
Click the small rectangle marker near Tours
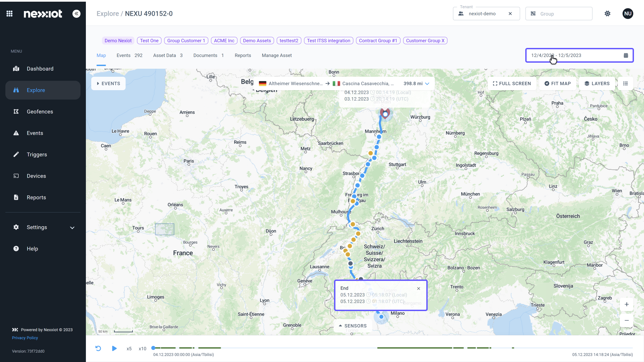coord(165,229)
